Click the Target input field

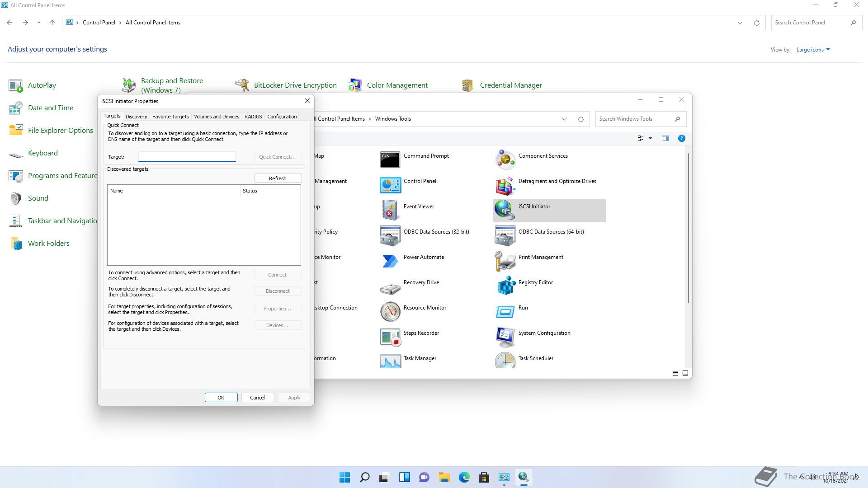coord(187,157)
